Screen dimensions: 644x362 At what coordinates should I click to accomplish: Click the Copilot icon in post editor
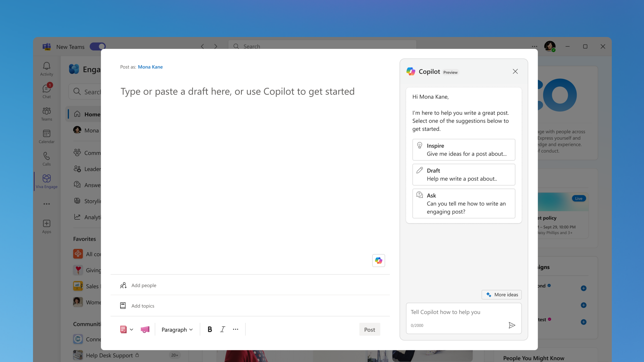coord(379,260)
